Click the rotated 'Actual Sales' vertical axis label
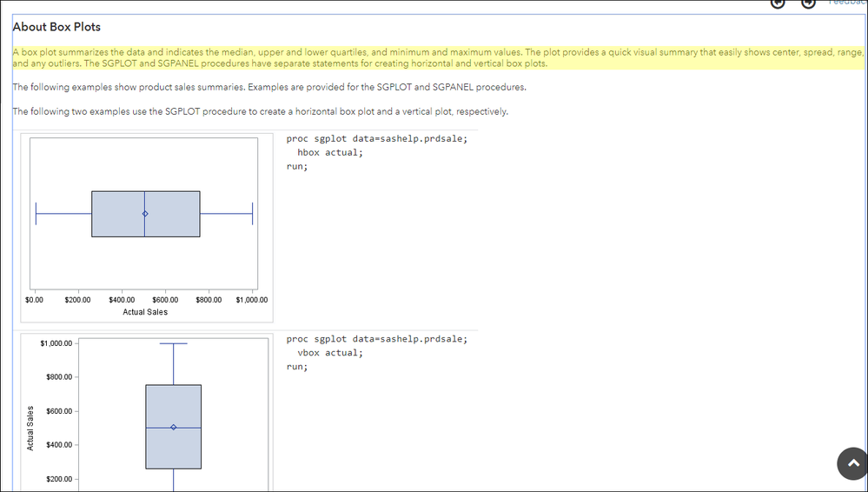Viewport: 868px width, 492px height. coord(30,429)
